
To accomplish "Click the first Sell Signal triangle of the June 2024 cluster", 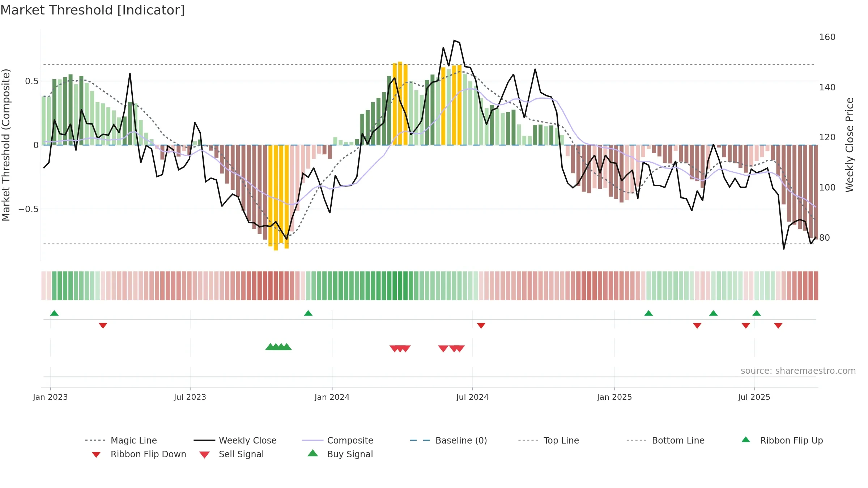I will pyautogui.click(x=443, y=349).
